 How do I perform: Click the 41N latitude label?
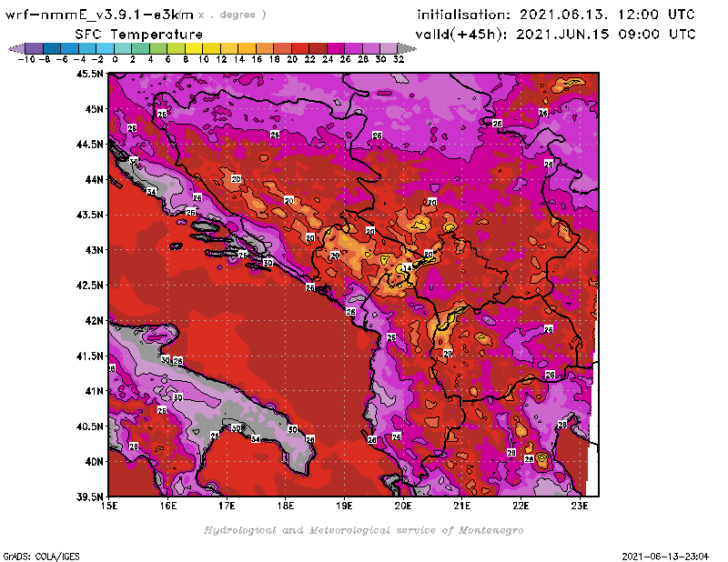pos(94,391)
